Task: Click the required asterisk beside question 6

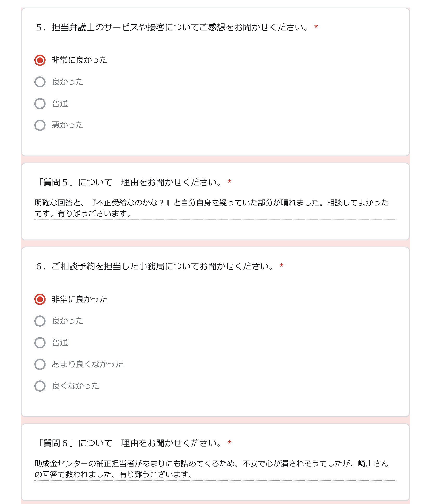Action: (281, 266)
